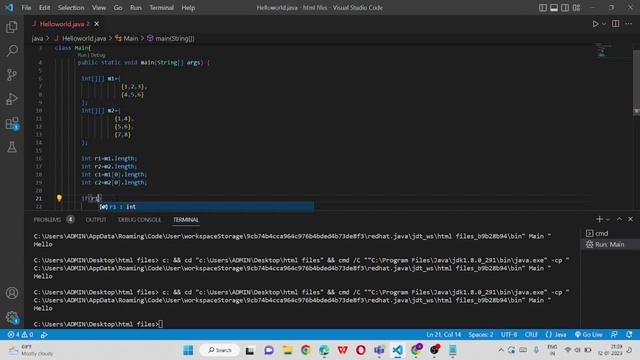
Task: Open the Explorer view in activity bar
Action: pos(12,27)
